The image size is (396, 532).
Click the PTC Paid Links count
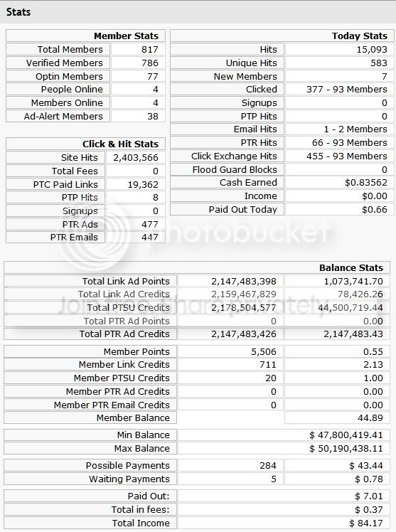pos(143,184)
